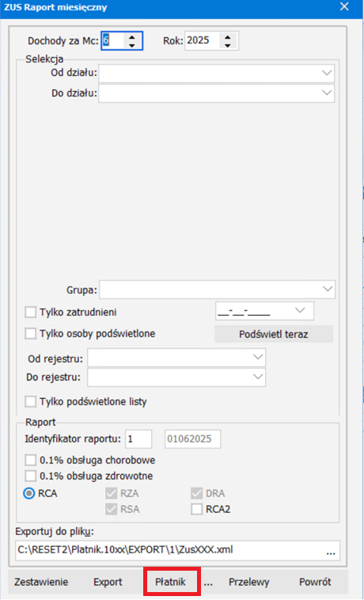
Task: Click the Płatnik button
Action: 171,582
